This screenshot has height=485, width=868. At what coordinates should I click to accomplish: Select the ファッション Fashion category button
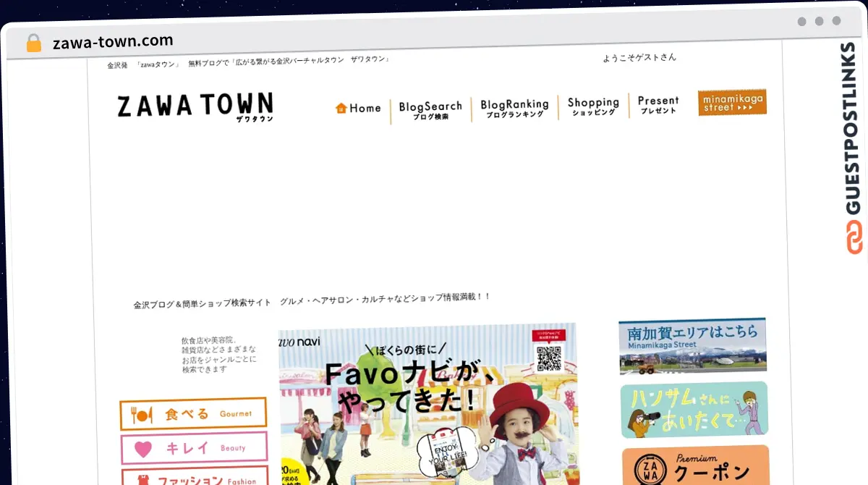[x=193, y=477]
